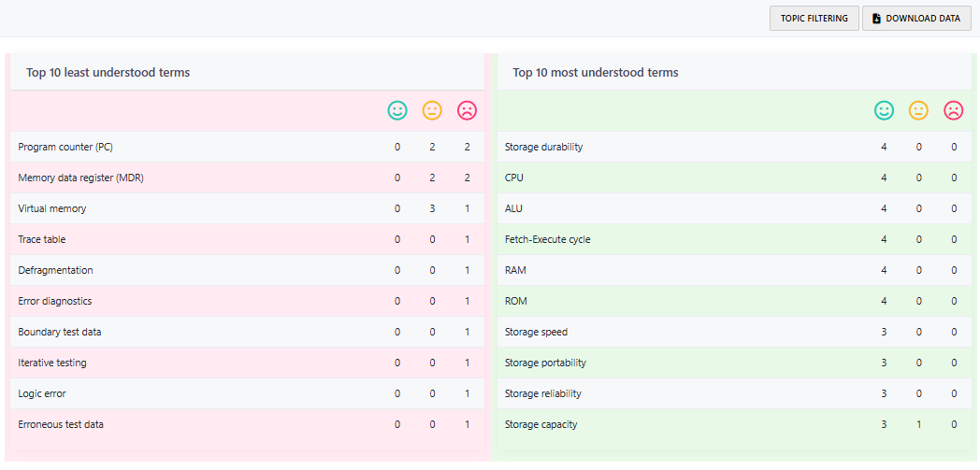
Task: Click red sad face in least understood panel
Action: click(467, 110)
